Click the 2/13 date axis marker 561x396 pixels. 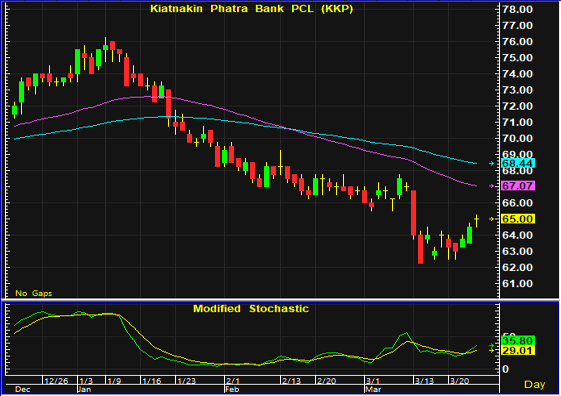(292, 381)
